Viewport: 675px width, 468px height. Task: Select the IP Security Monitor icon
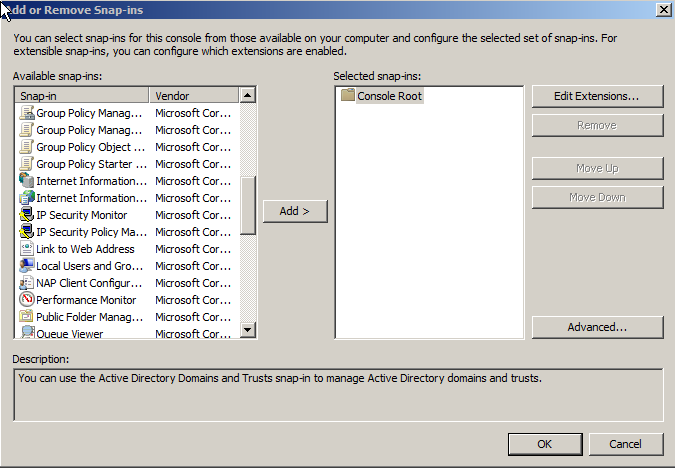point(27,215)
